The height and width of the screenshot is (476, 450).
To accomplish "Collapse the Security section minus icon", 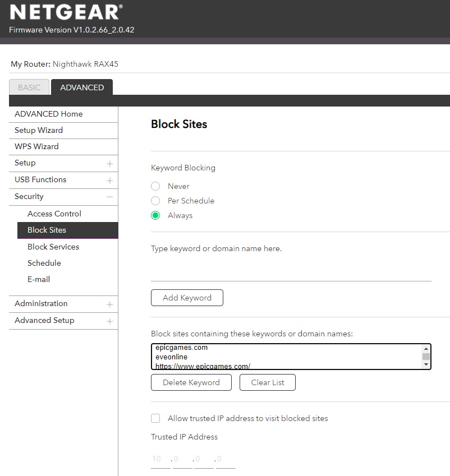I will click(109, 197).
